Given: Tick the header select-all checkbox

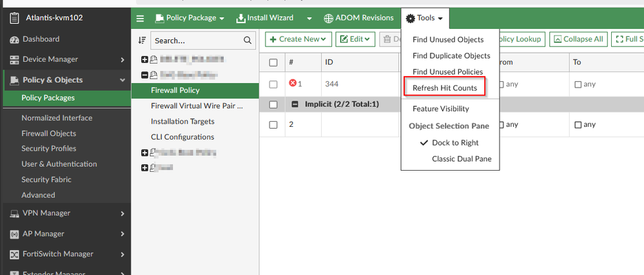Looking at the screenshot, I should (x=273, y=62).
